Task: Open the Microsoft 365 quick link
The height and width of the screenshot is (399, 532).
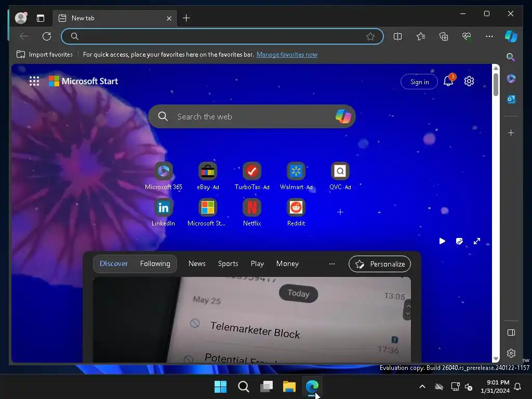Action: [164, 176]
